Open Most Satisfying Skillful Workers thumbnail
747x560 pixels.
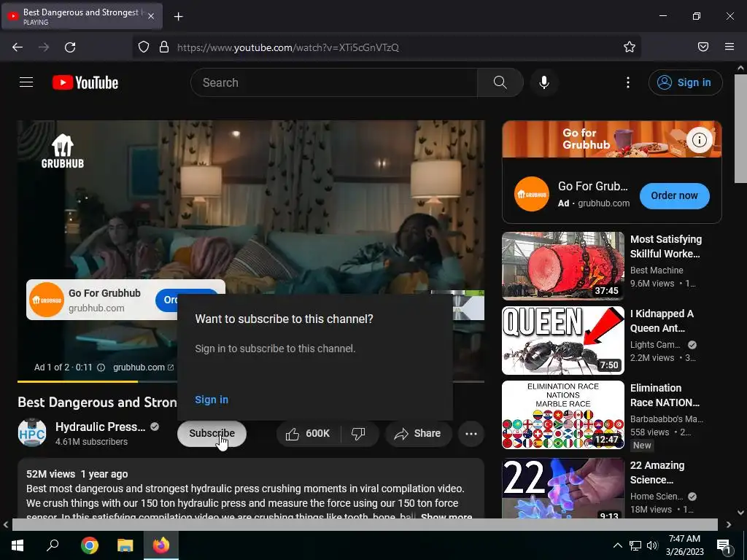point(562,265)
